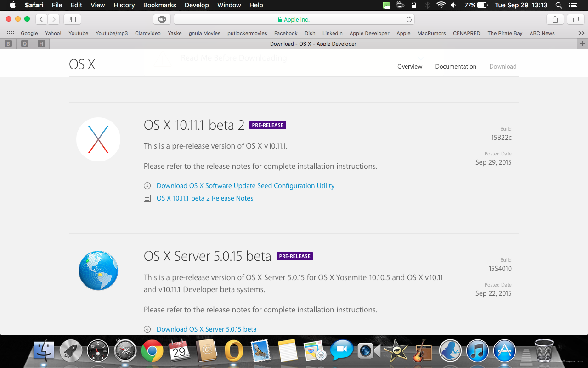Show more bookmarks with the double chevron

click(x=581, y=33)
